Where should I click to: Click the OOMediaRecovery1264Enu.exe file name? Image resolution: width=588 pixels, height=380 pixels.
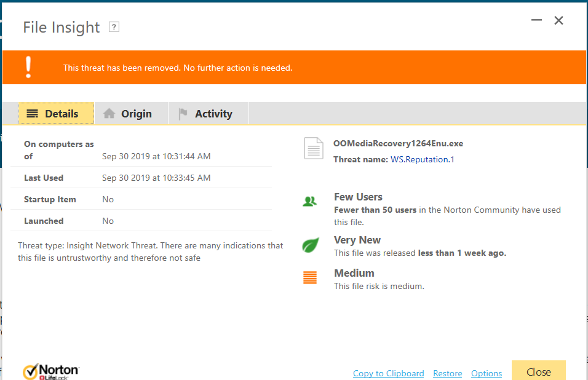coord(398,143)
